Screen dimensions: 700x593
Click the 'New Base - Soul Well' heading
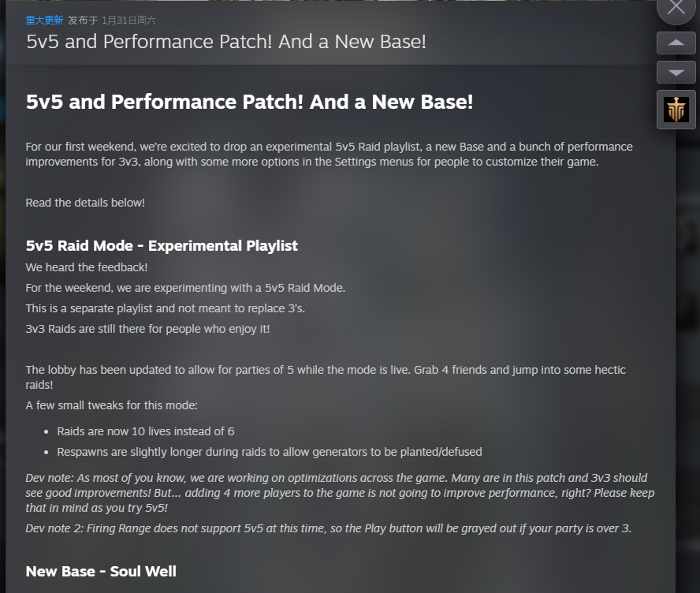tap(101, 571)
